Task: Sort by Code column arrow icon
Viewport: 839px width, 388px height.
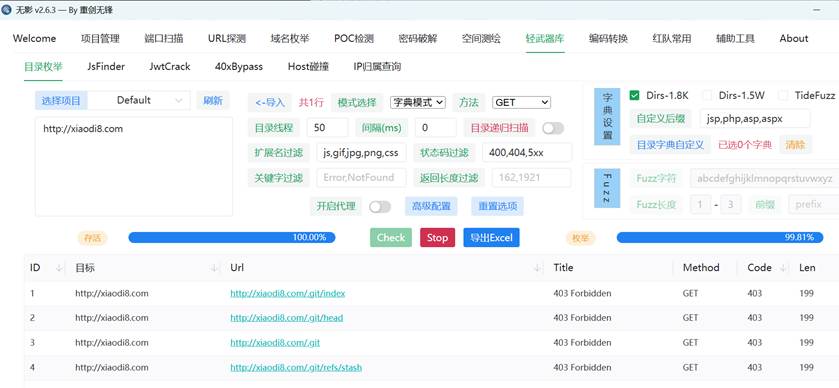Action: 783,268
